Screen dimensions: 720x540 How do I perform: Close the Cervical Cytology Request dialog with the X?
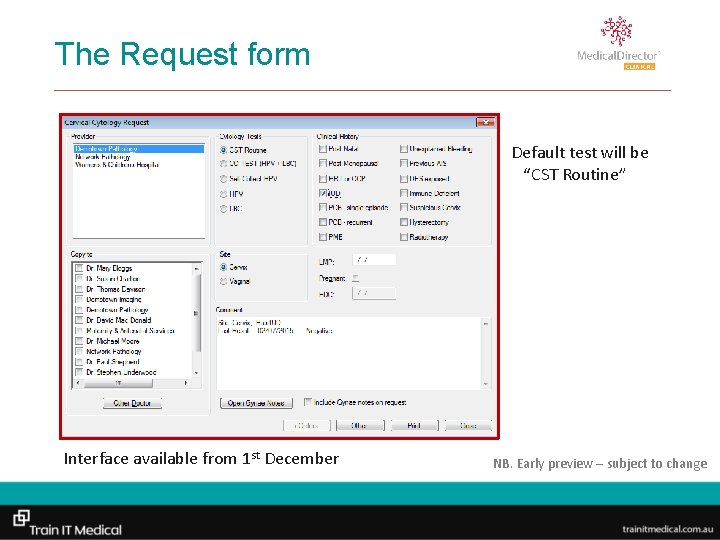click(x=485, y=122)
